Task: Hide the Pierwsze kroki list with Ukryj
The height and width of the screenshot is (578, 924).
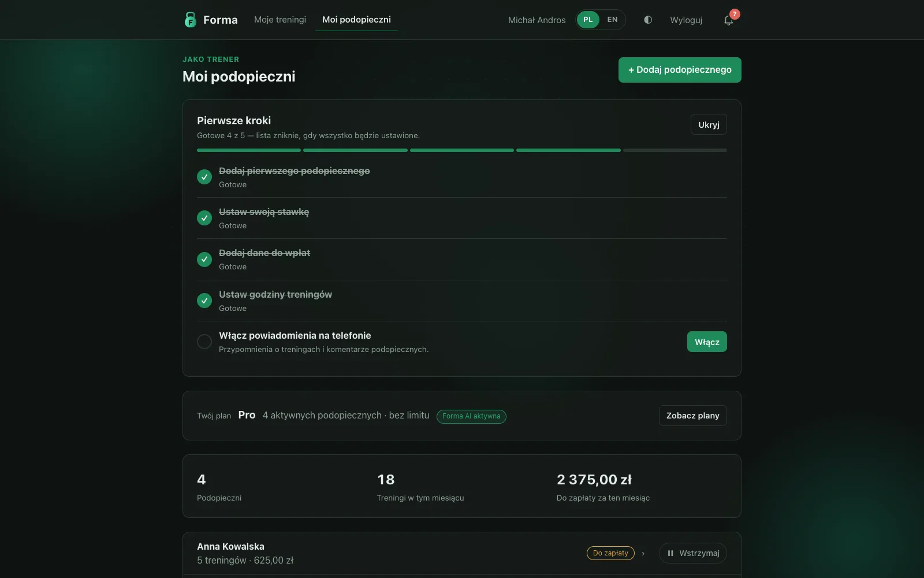Action: pyautogui.click(x=709, y=124)
